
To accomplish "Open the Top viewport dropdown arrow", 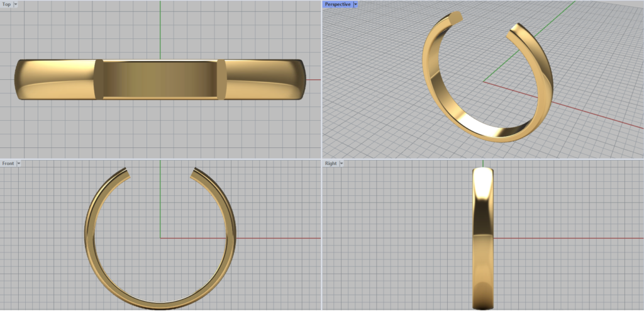I will tap(16, 4).
